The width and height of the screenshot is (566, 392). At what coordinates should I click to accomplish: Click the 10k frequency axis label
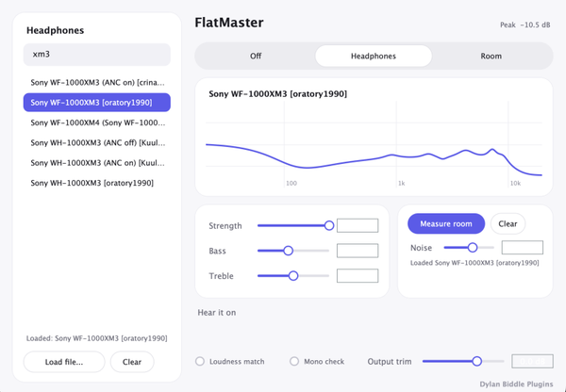tap(515, 183)
